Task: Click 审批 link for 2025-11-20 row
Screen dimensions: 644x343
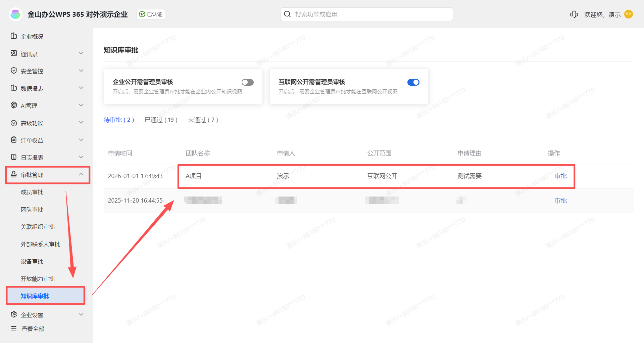Action: point(561,201)
